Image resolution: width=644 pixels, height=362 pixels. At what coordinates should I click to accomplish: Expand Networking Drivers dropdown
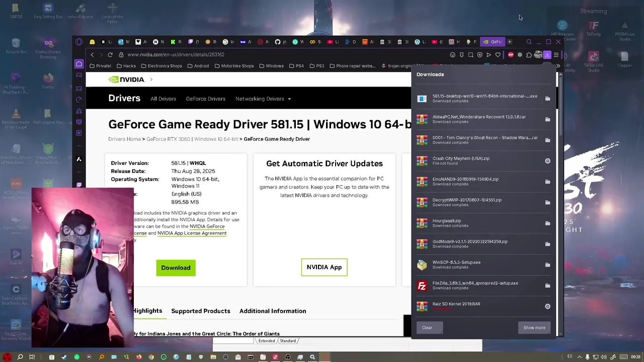[263, 99]
